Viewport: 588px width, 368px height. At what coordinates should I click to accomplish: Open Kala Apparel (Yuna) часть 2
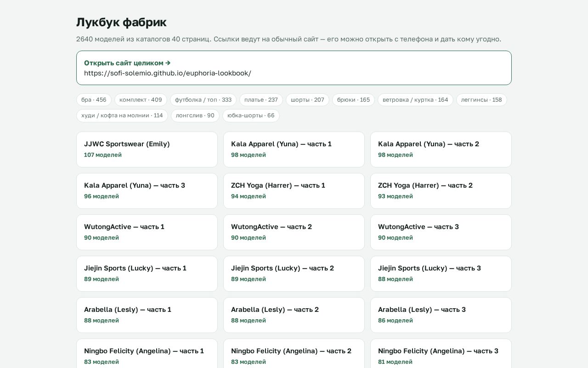[441, 149]
